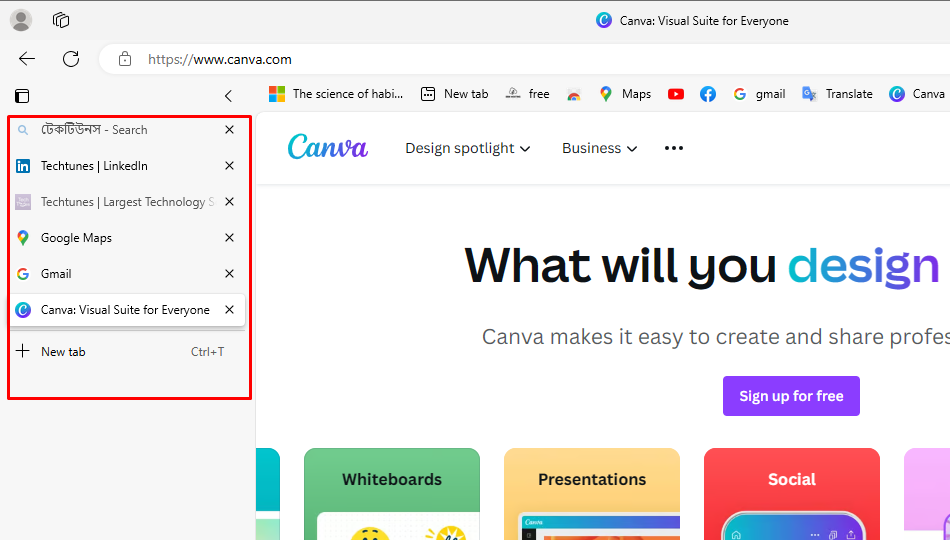The width and height of the screenshot is (950, 540).
Task: Open the rainbow-colored bookmark icon
Action: (x=573, y=94)
